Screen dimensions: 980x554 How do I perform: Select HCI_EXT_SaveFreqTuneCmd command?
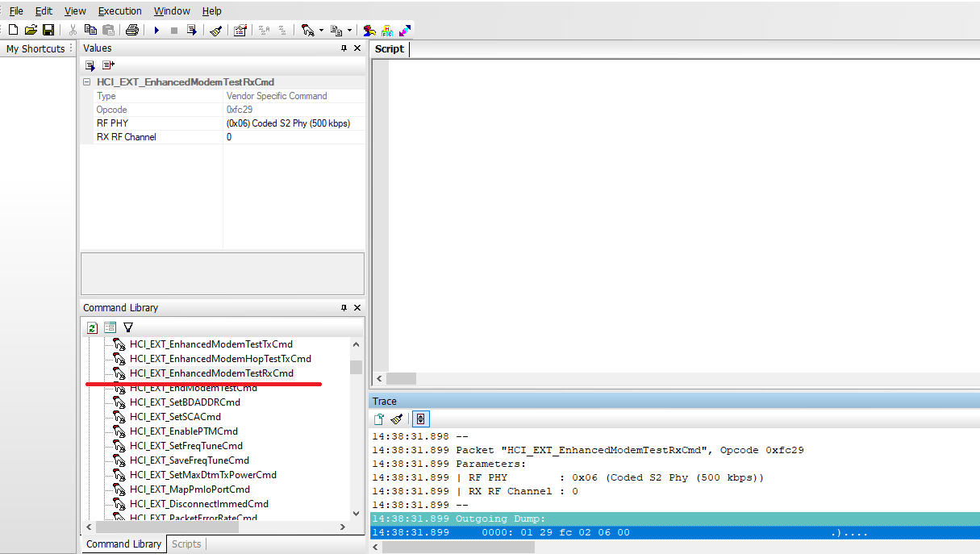(x=190, y=460)
